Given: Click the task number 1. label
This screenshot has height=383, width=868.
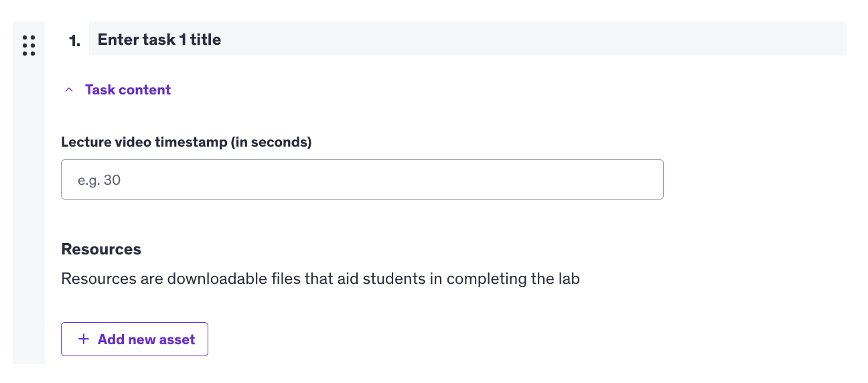Looking at the screenshot, I should [74, 41].
